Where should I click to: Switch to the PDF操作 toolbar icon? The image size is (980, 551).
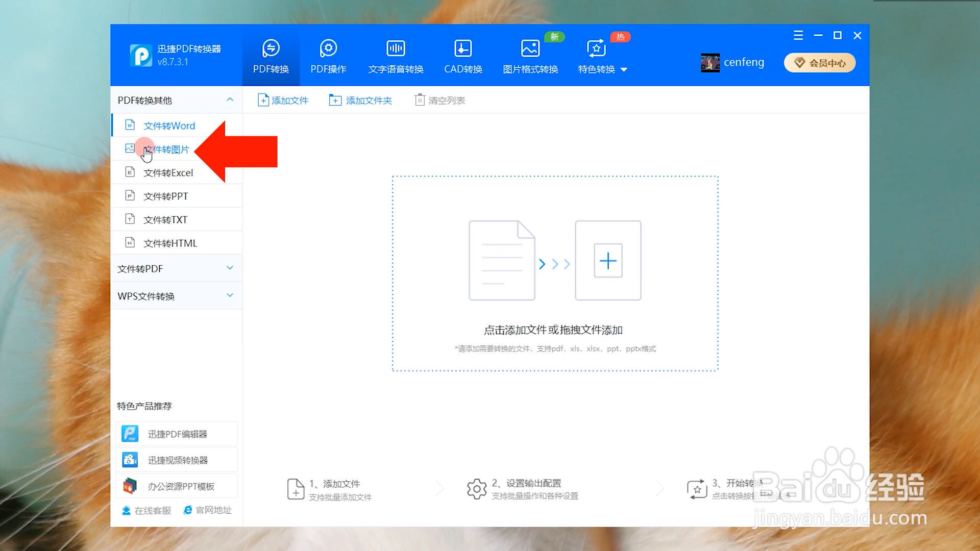click(x=328, y=48)
